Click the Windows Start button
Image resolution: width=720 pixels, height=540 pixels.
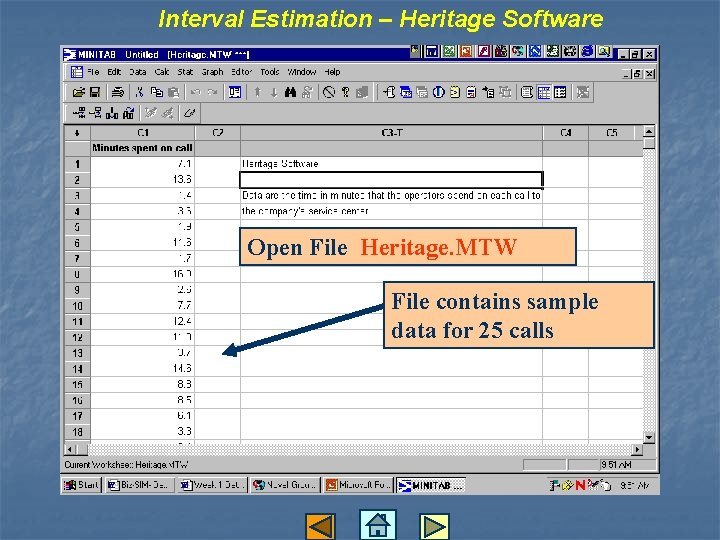pyautogui.click(x=81, y=485)
